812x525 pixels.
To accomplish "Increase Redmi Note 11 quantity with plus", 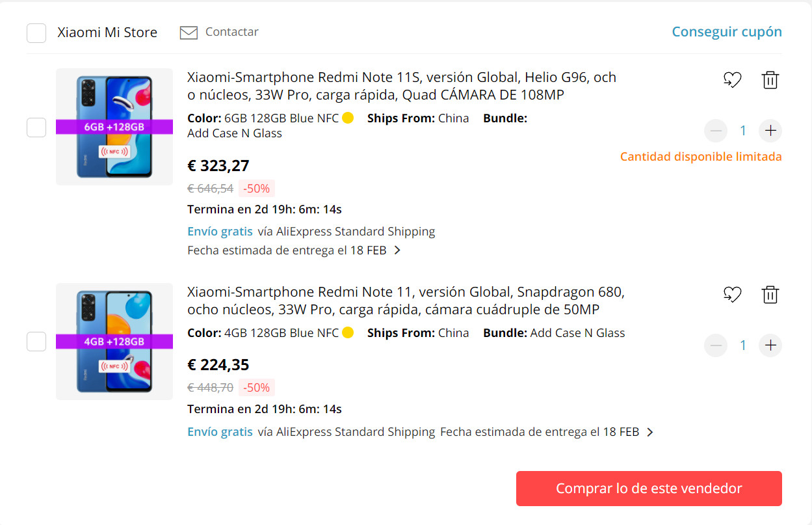I will point(770,345).
